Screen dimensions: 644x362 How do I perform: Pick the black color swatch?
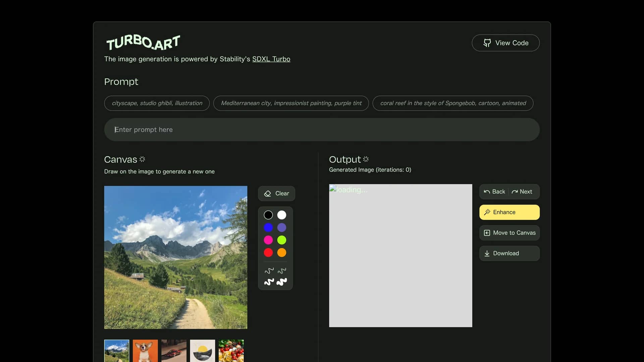268,215
